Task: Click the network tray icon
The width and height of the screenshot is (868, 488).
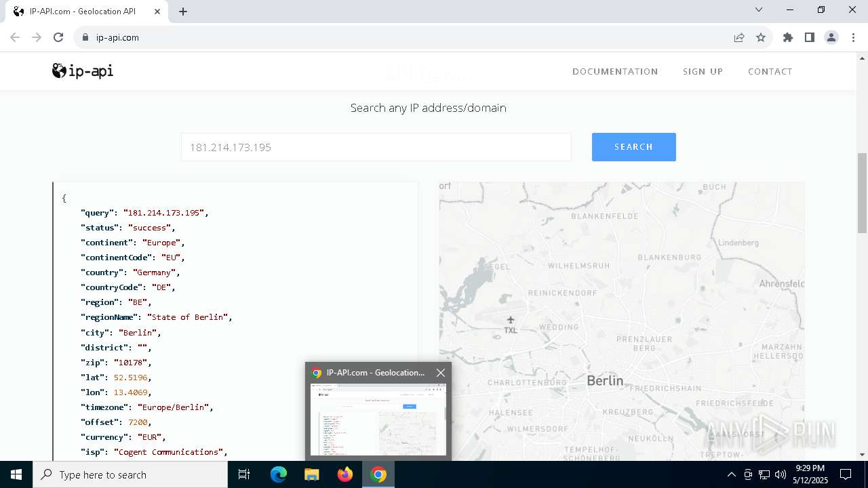Action: [764, 474]
